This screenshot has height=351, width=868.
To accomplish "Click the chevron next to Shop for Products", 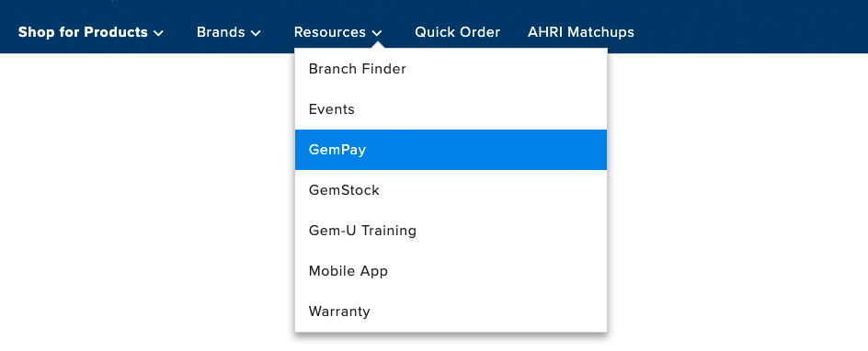I will 158,33.
